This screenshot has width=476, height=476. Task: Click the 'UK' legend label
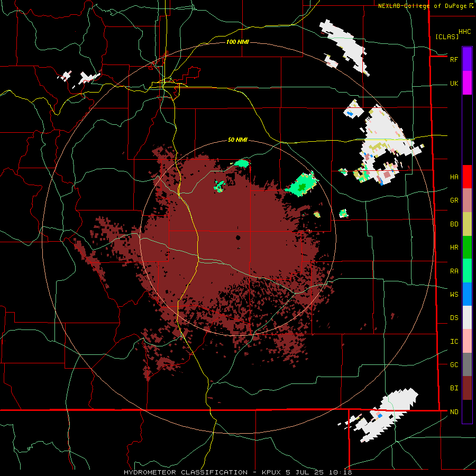point(454,84)
